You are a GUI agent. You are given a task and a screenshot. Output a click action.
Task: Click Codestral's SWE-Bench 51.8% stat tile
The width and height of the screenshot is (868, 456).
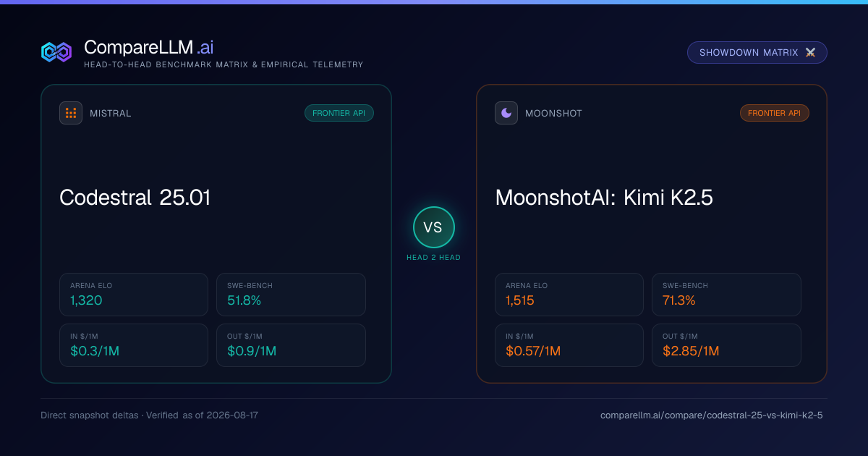(291, 295)
